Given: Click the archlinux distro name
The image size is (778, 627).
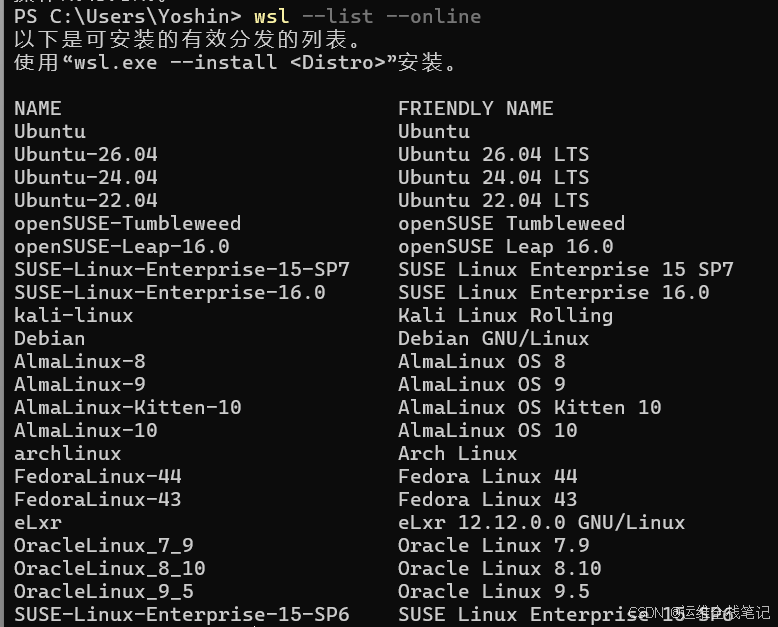Looking at the screenshot, I should [68, 453].
